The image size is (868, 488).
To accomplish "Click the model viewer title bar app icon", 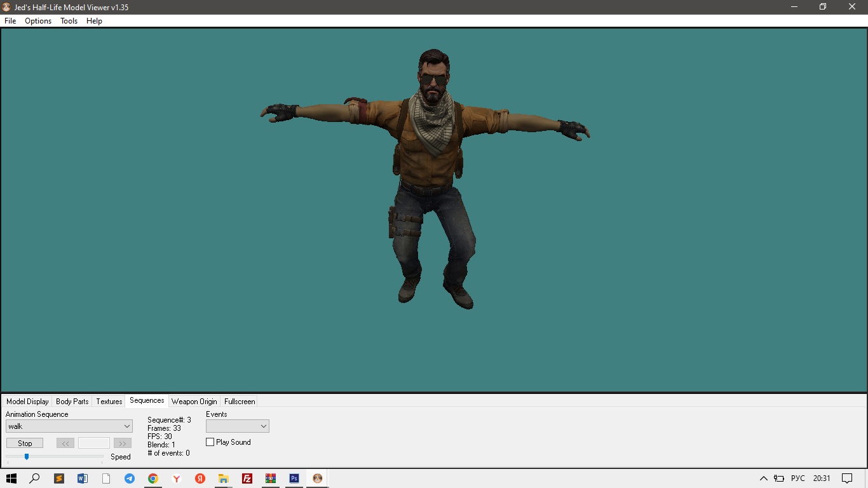I will tap(6, 7).
